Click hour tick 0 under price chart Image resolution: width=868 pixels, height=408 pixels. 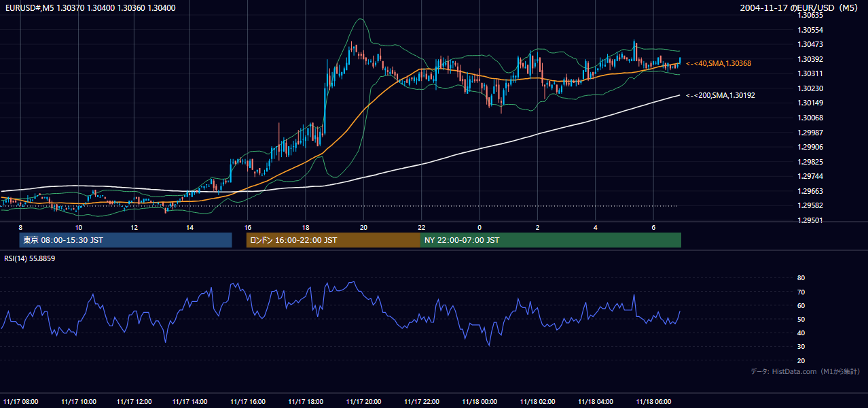point(480,227)
